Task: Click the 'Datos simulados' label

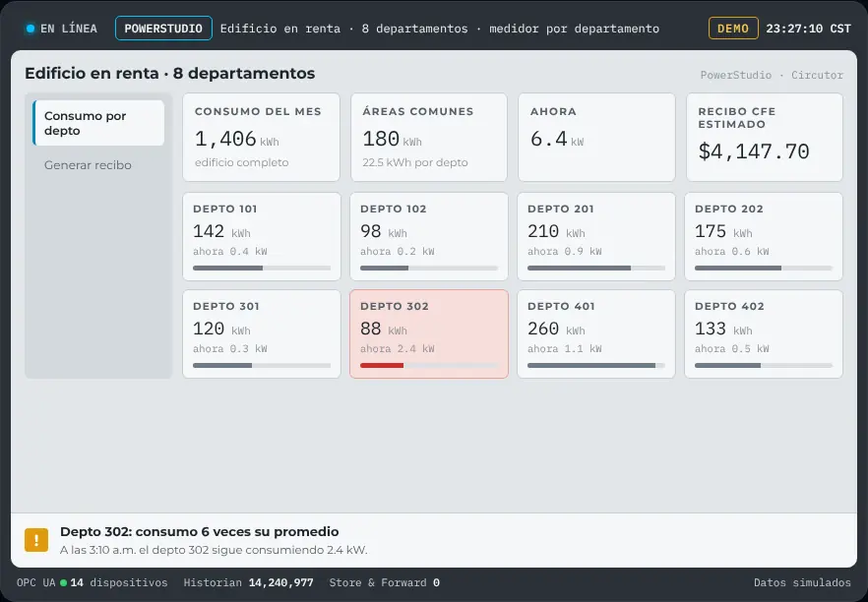Action: (x=802, y=582)
